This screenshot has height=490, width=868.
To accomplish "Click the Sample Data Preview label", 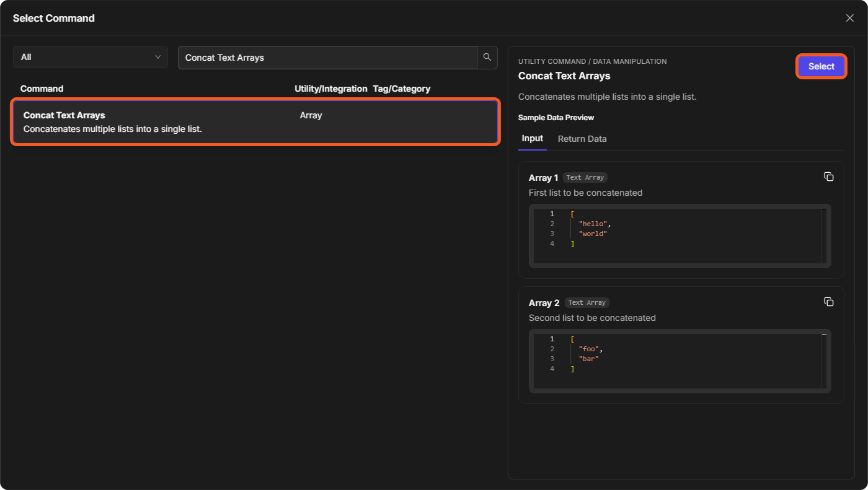I will point(556,118).
